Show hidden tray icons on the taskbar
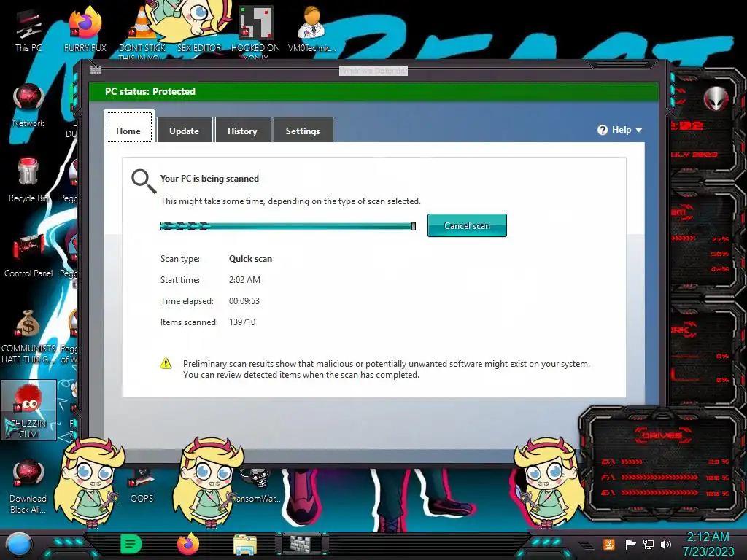 pyautogui.click(x=586, y=545)
